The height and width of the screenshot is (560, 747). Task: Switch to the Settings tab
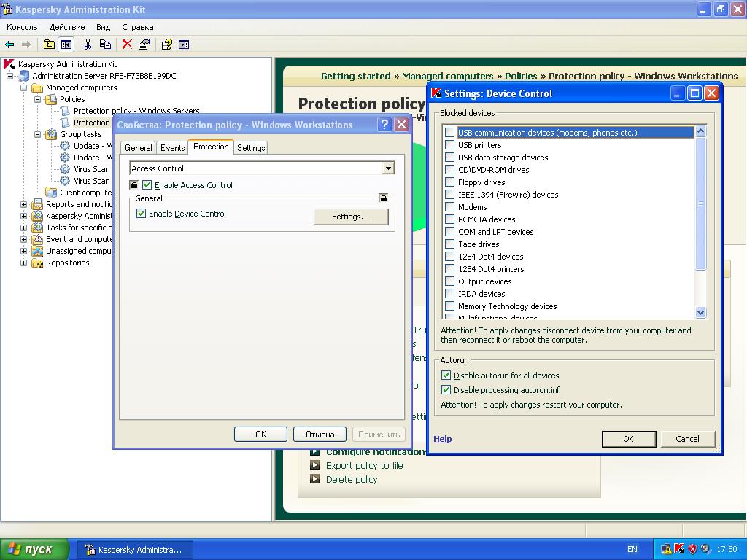coord(251,147)
